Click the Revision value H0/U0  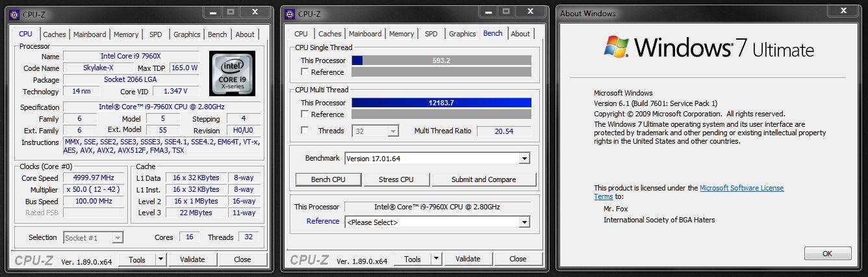[242, 131]
